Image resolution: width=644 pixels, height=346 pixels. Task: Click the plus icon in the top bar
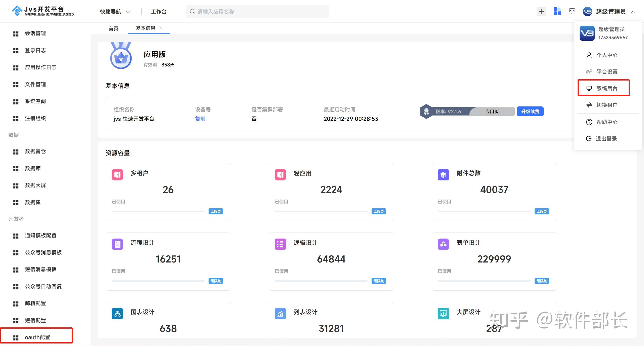[541, 11]
